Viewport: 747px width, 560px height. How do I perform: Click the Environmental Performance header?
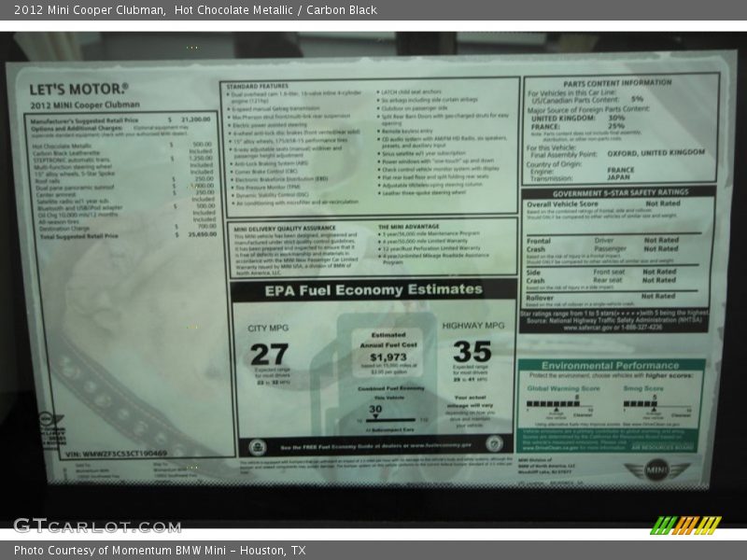tap(610, 365)
